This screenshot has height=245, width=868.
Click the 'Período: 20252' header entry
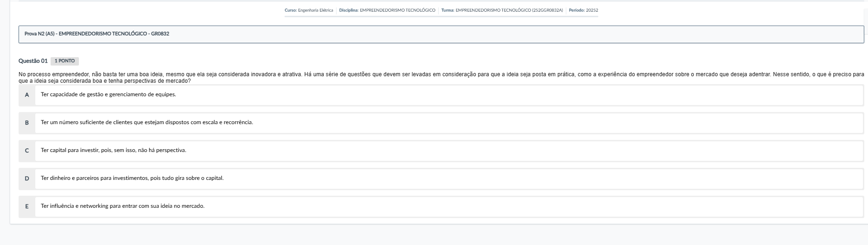[x=583, y=10]
